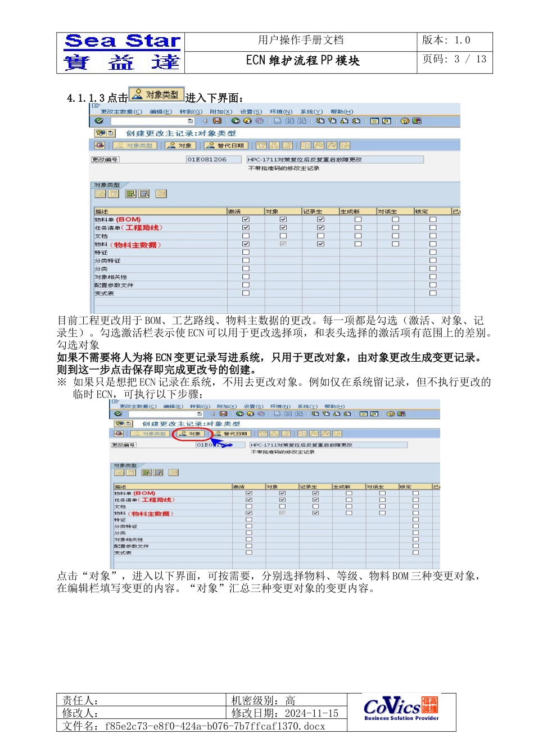This screenshot has height=756, width=534.
Task: Click the Print icon in second SAP screenshot
Action: 278,414
